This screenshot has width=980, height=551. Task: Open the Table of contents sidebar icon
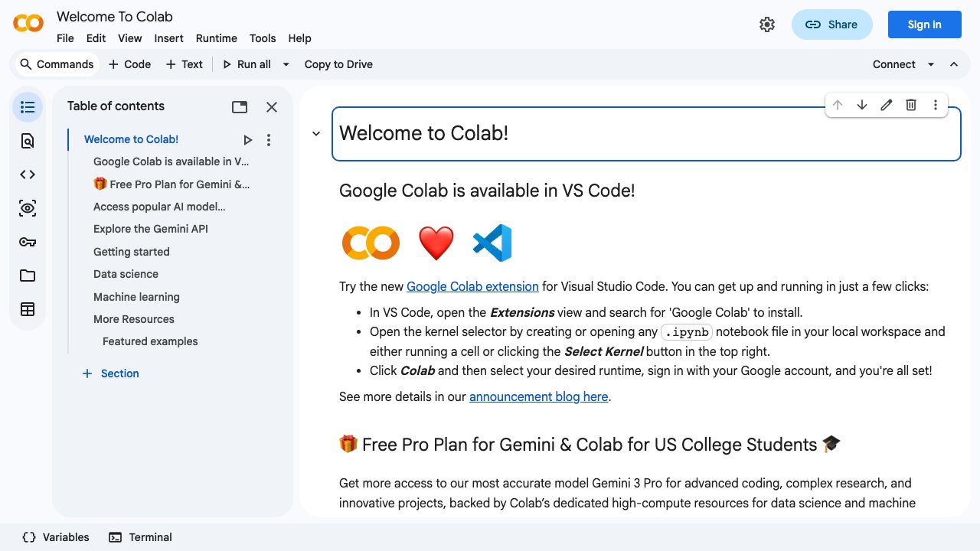click(28, 107)
